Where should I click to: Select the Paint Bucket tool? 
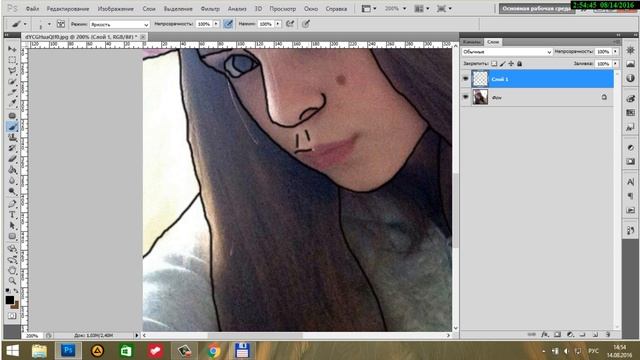click(12, 170)
